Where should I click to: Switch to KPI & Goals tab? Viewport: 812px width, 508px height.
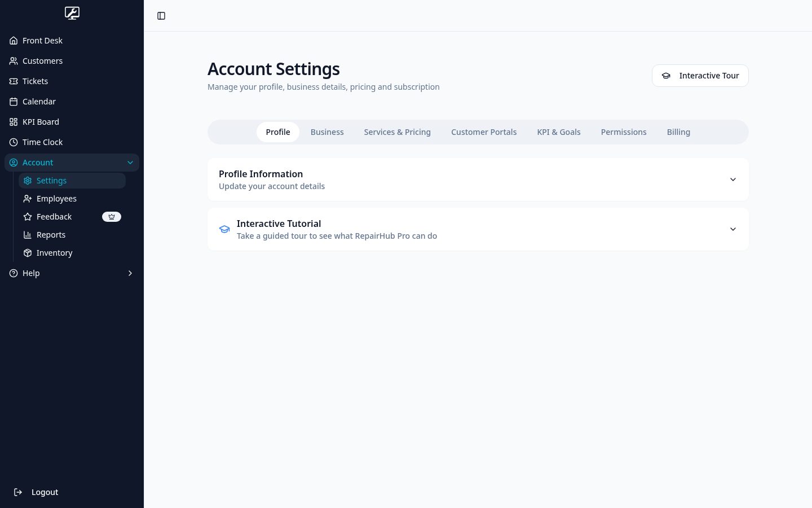coord(559,132)
